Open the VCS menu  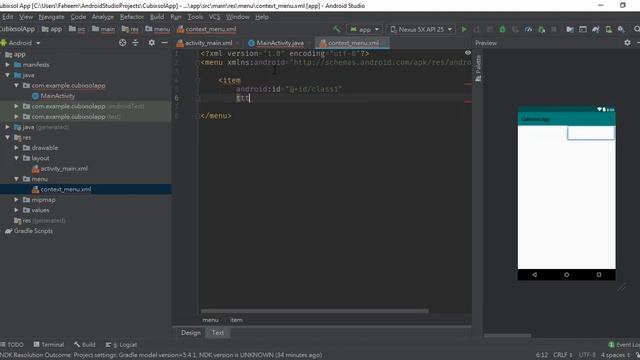click(x=214, y=17)
